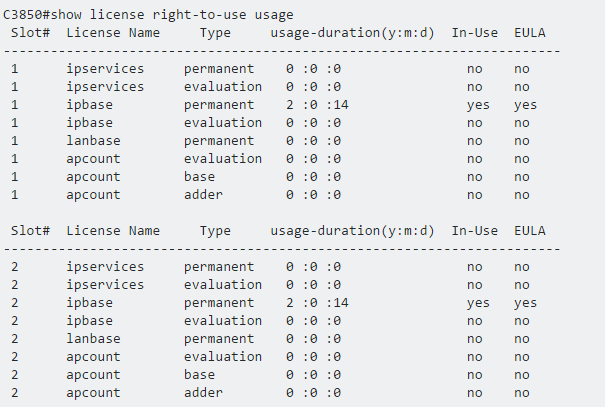Select "evaluation" type of slot 2 ipbase row
This screenshot has height=407, width=605.
pyautogui.click(x=222, y=321)
